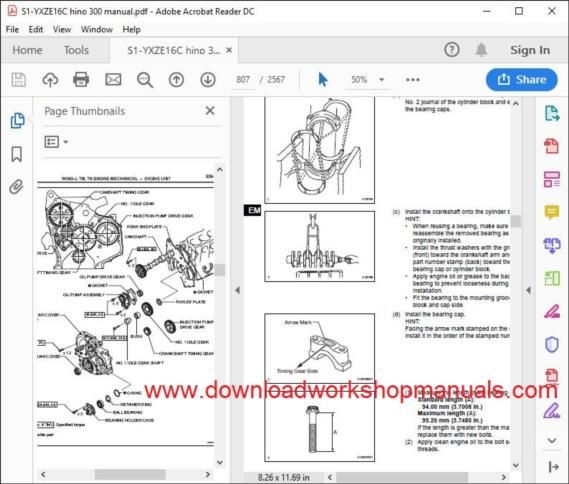Open Create PDF tool in right pane
Viewport: 569px width, 484px height.
coord(552,146)
